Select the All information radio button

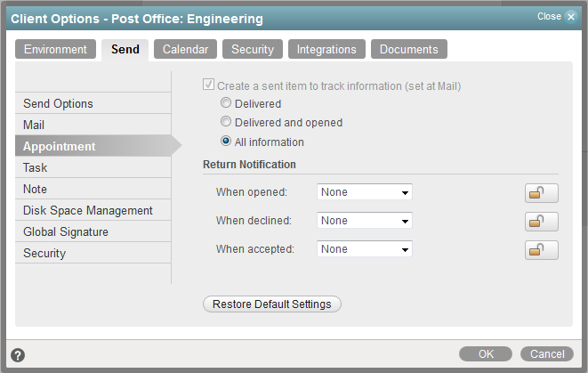[226, 142]
